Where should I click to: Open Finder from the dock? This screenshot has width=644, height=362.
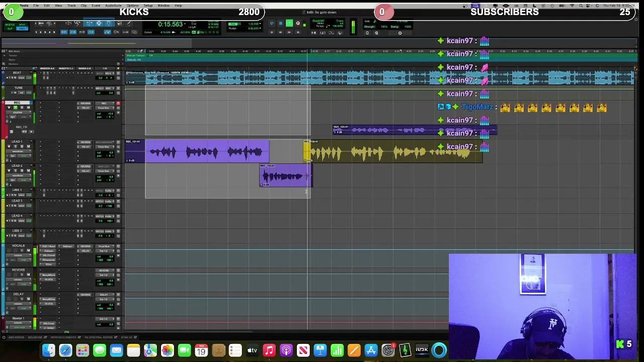(x=48, y=350)
